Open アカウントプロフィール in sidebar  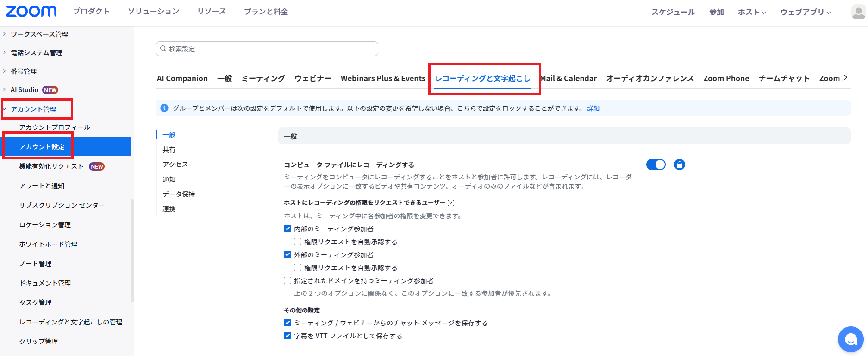55,127
